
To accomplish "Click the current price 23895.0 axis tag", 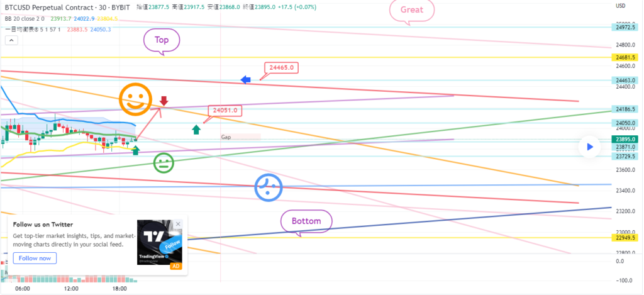I will pyautogui.click(x=626, y=139).
